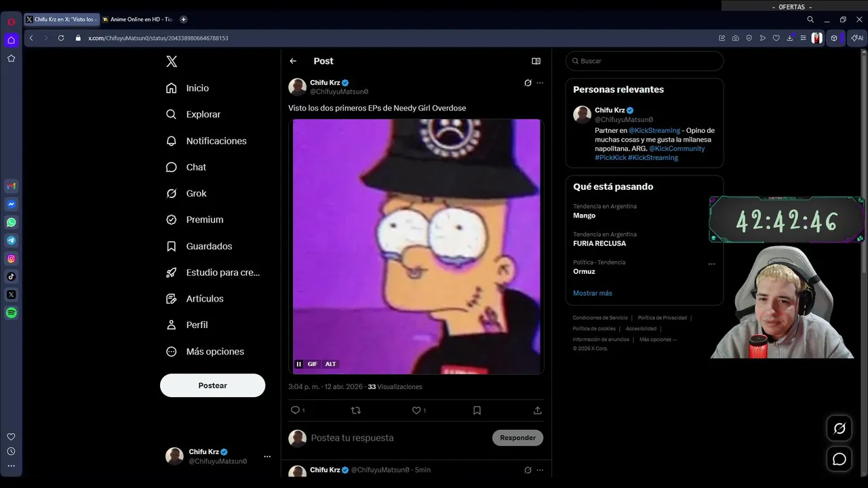Open floating chat messages button
This screenshot has height=488, width=868.
click(840, 459)
